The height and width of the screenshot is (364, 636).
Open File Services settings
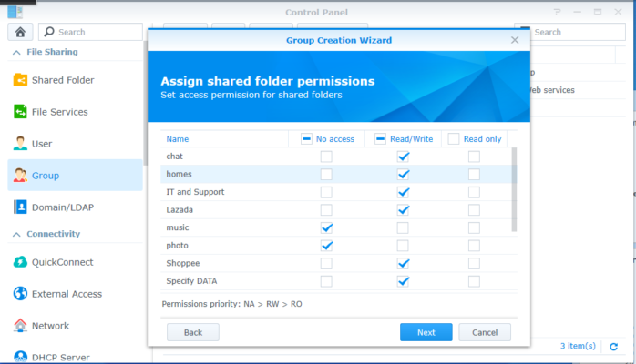point(75,112)
